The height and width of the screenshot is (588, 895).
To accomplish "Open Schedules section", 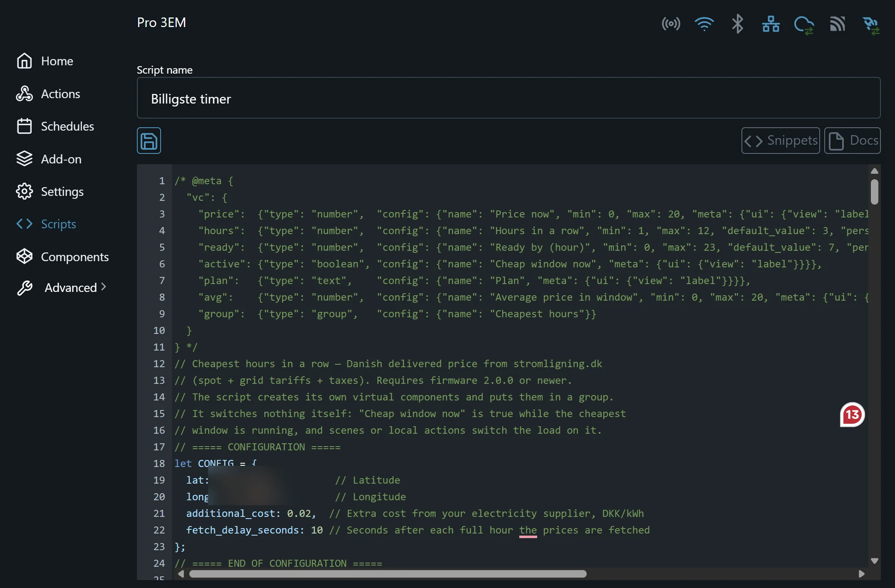I will click(67, 126).
